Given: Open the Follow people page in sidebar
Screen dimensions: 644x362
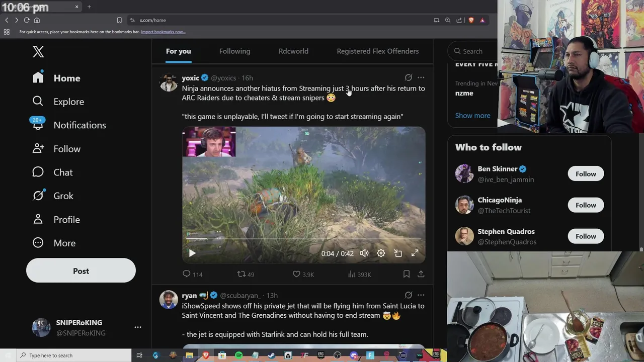Looking at the screenshot, I should click(56, 149).
